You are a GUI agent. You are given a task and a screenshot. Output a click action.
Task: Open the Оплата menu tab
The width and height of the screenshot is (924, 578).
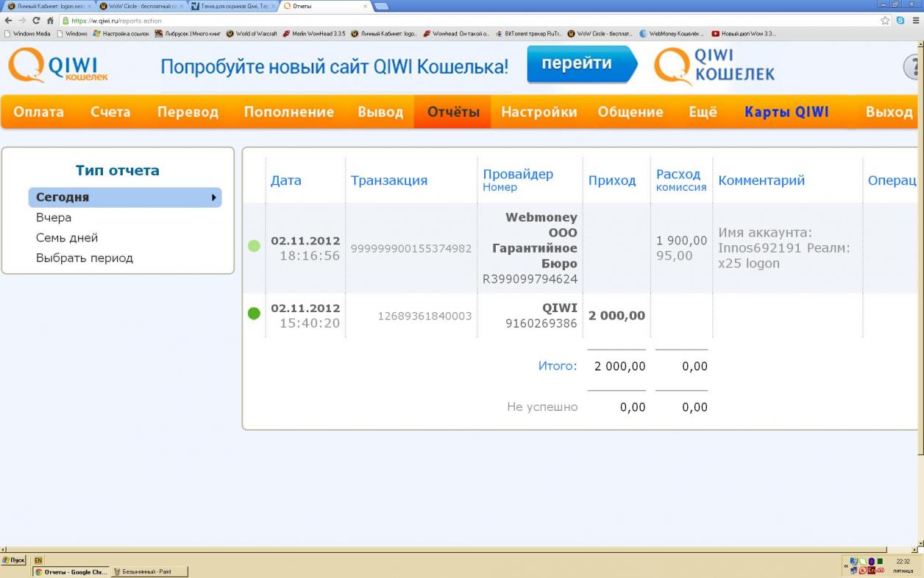pos(38,112)
